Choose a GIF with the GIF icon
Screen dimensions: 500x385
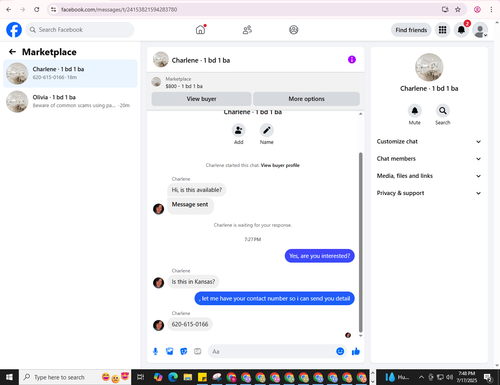[198, 351]
